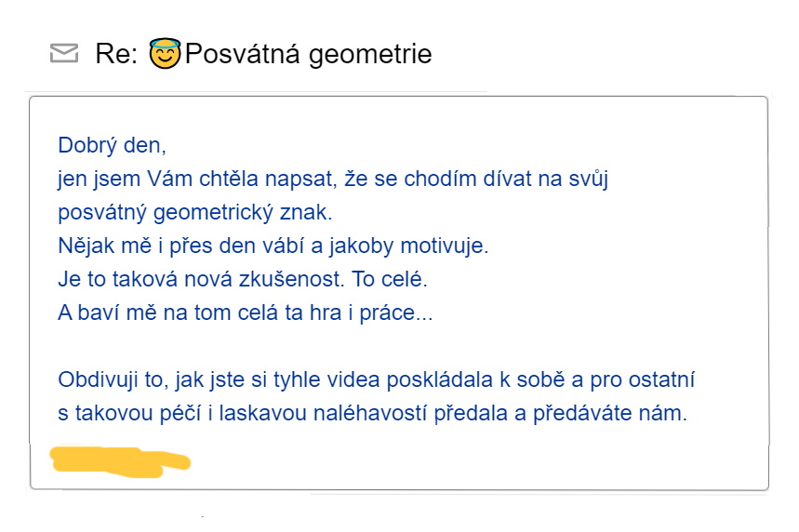Click the 'Dobrý den,' greeting line
The image size is (799, 532).
(x=113, y=146)
